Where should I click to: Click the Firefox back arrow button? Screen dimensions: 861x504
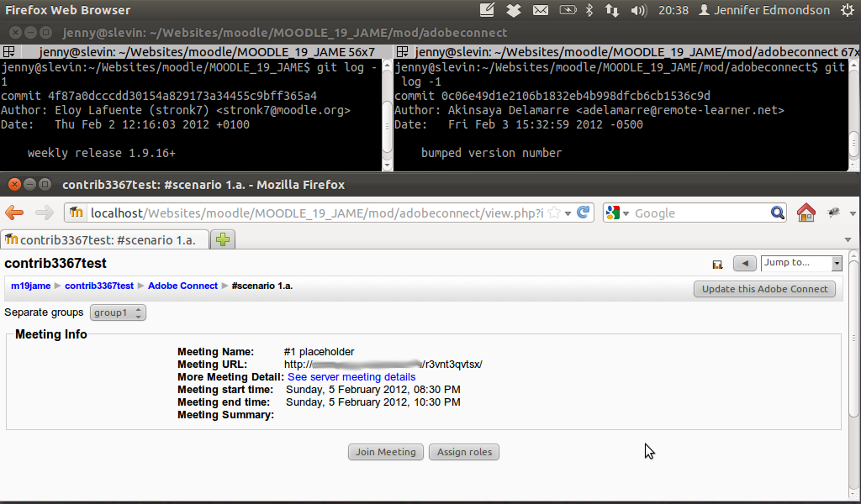pos(14,213)
